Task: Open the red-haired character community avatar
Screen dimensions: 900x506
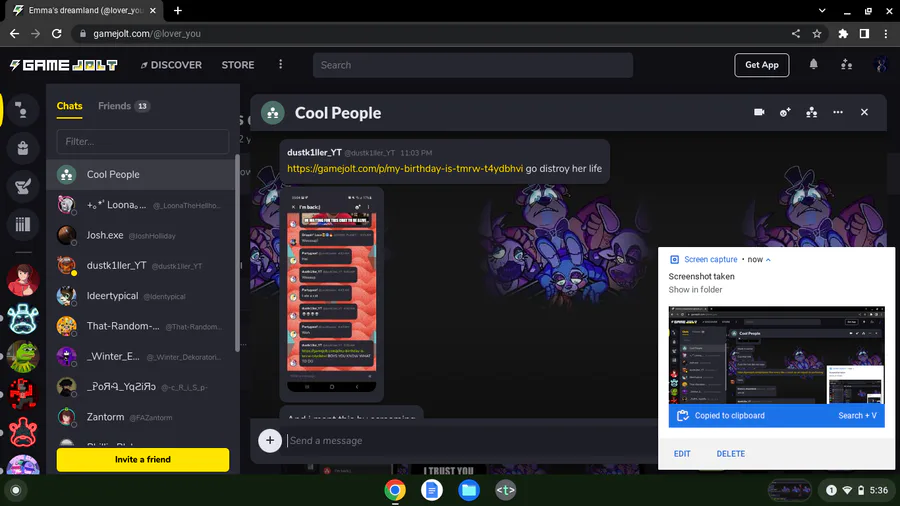Action: tap(23, 280)
